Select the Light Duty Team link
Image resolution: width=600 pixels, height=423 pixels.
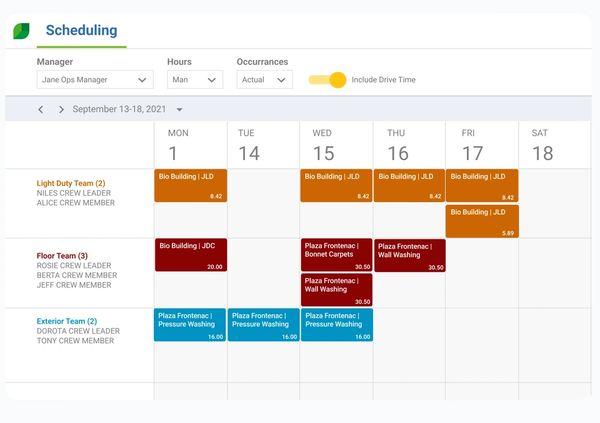[x=70, y=183]
